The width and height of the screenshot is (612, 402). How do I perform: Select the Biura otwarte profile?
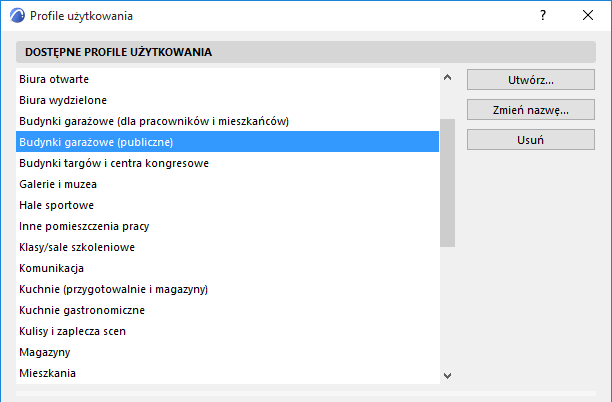(x=228, y=79)
